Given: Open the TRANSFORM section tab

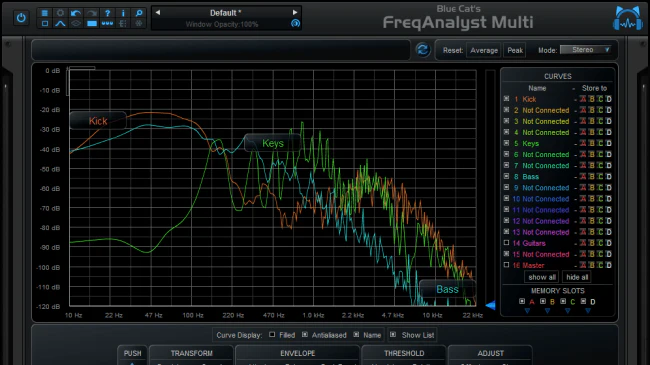Looking at the screenshot, I should coord(192,353).
